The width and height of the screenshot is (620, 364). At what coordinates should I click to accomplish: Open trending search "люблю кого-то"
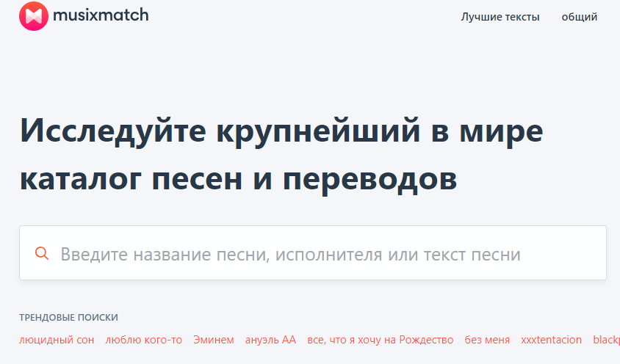143,340
